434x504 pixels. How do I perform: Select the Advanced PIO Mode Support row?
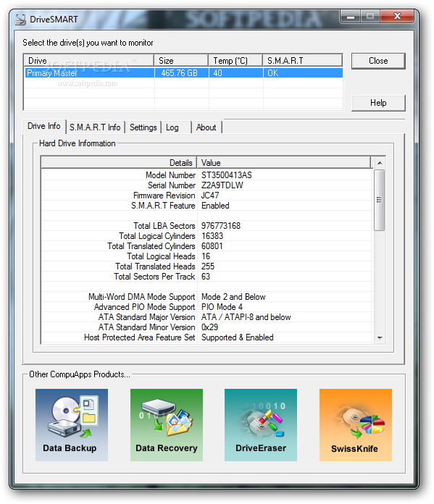coord(207,307)
